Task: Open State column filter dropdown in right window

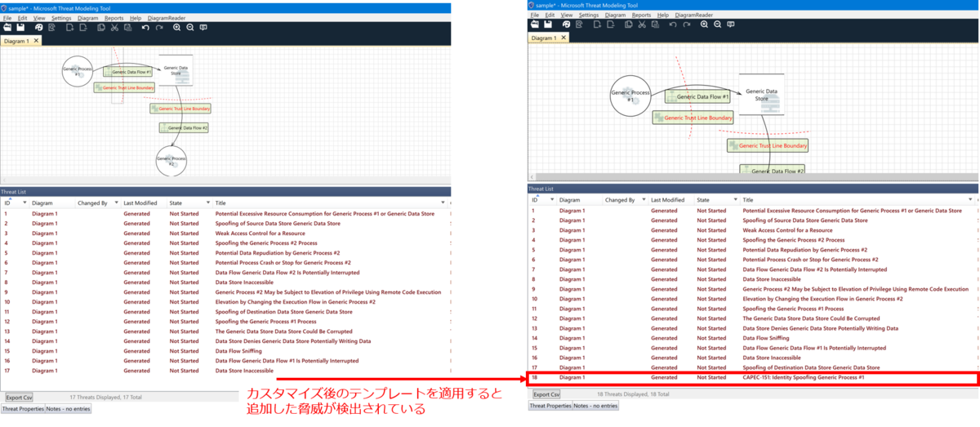Action: [735, 199]
